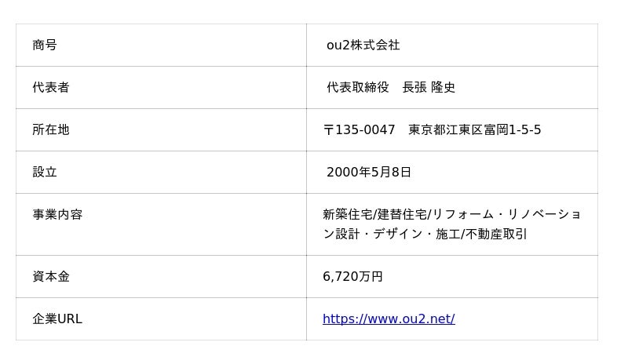The image size is (628, 364).
Task: Click the 6,720万円 capital amount
Action: (x=352, y=276)
